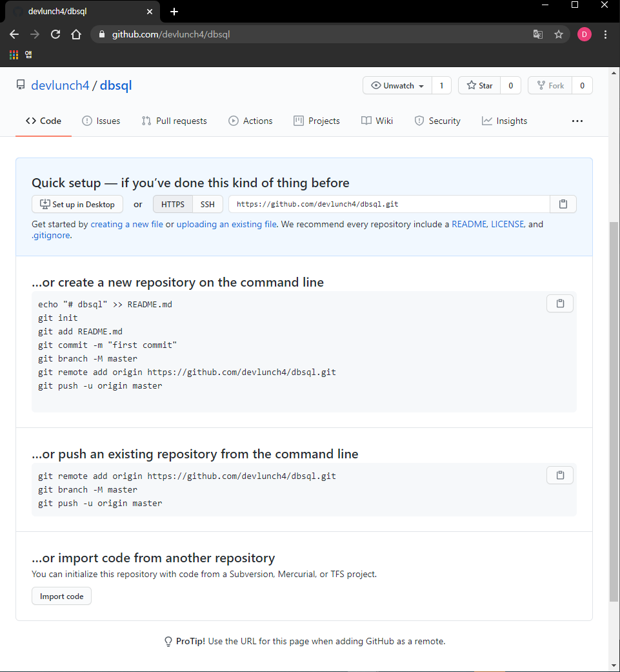This screenshot has width=620, height=672.
Task: View the stargazers count 0
Action: pyautogui.click(x=511, y=85)
